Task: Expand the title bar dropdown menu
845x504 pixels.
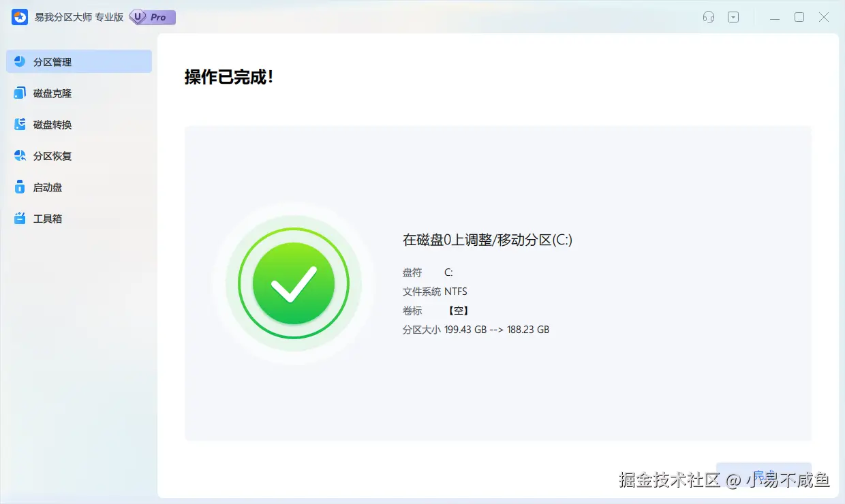Action: [x=733, y=17]
